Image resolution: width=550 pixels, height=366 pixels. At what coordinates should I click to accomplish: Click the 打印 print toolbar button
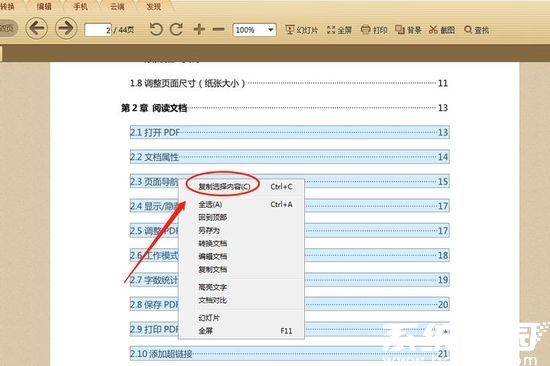374,30
